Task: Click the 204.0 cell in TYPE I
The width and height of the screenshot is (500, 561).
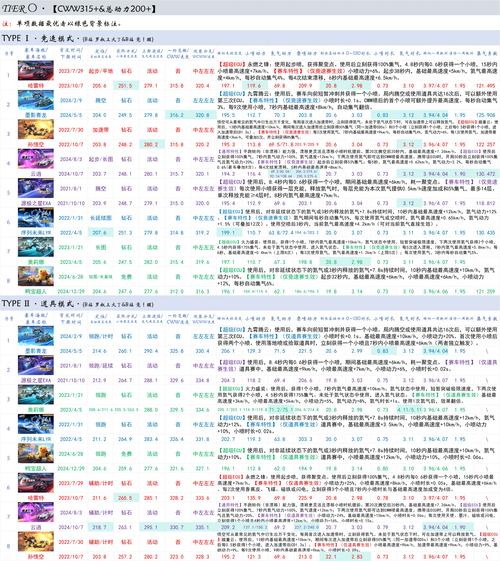Action: tap(100, 115)
